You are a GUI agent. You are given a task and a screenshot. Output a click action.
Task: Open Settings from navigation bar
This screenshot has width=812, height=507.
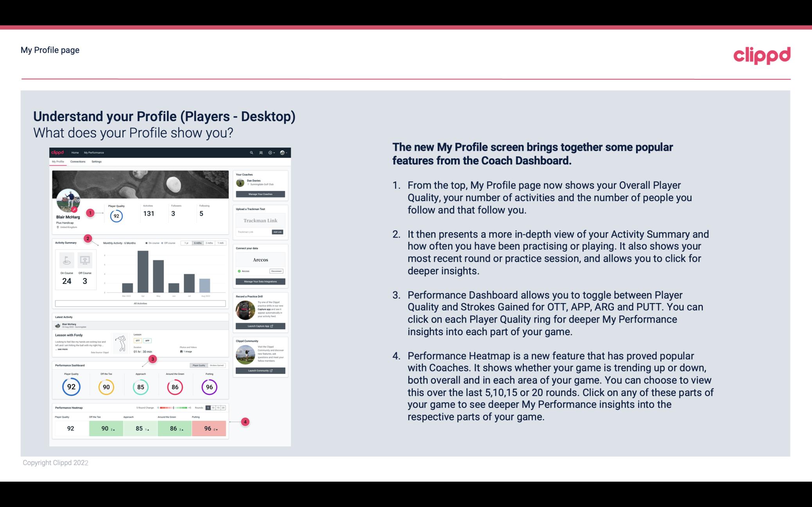point(96,162)
